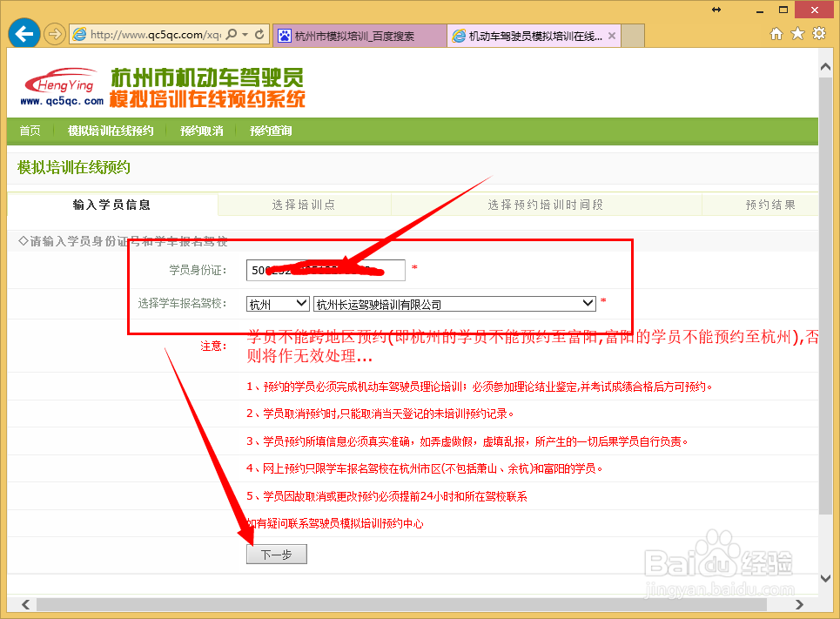
Task: Click the HengYing site logo
Action: (x=59, y=83)
